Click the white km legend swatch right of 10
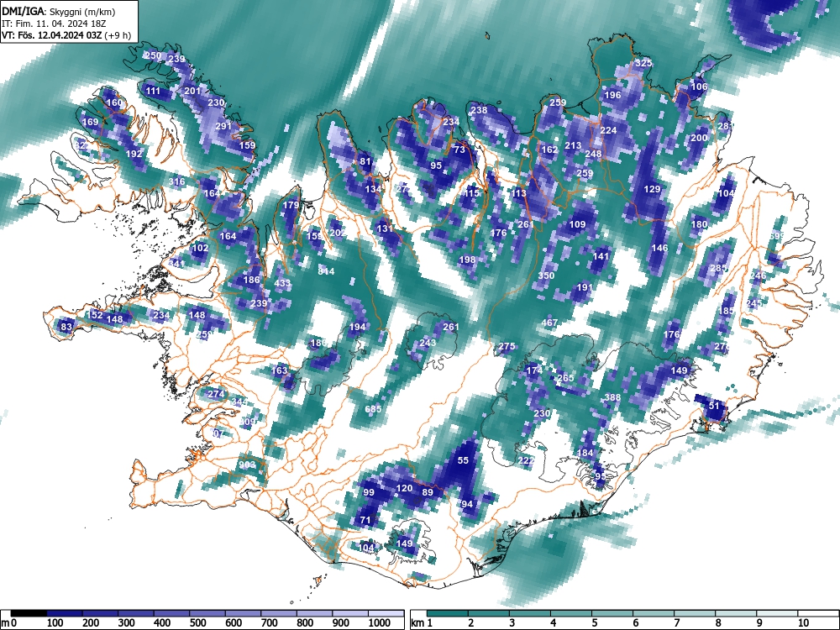This screenshot has width=840, height=630. (x=818, y=613)
